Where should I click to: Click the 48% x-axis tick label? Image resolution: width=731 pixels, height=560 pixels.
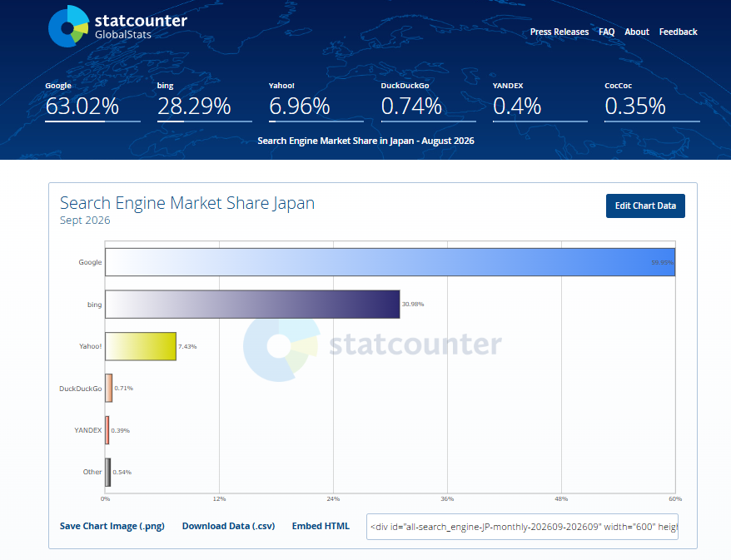561,499
